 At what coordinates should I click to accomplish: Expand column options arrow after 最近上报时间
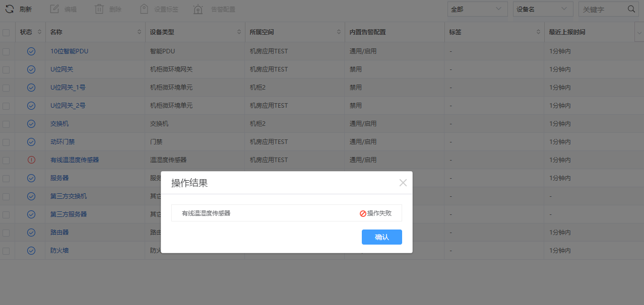(639, 33)
